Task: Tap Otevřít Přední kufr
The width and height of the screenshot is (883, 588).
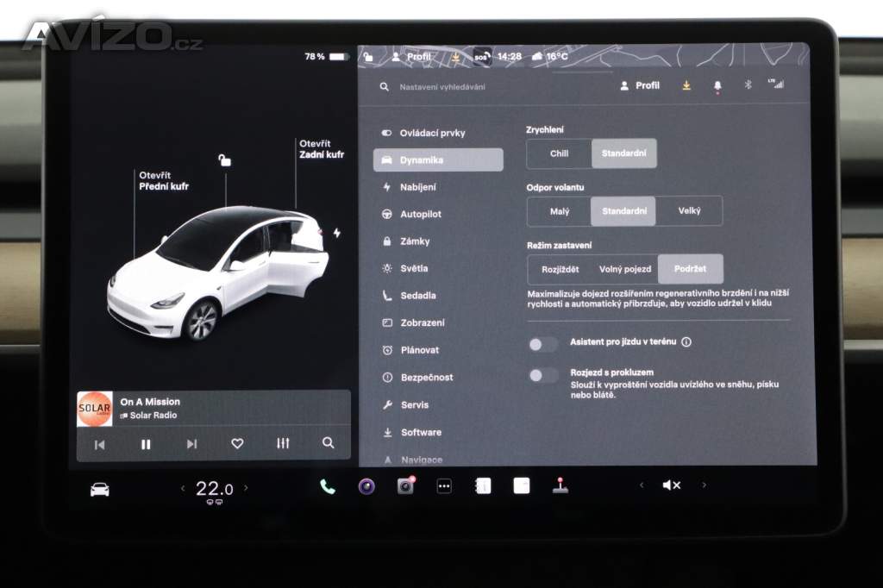Action: [x=163, y=180]
